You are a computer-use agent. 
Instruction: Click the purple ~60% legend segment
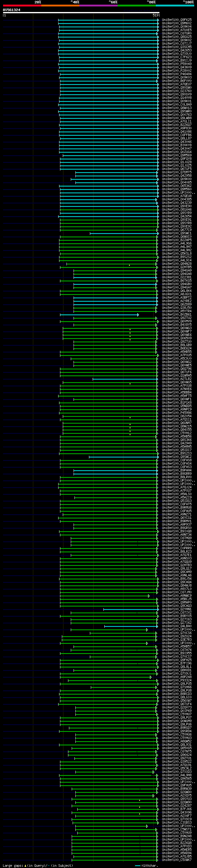98,6
